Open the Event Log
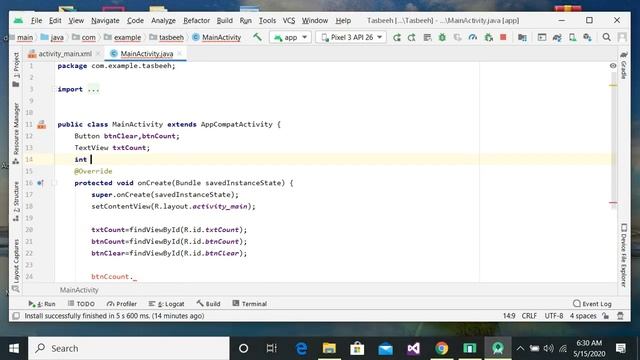 [x=592, y=304]
